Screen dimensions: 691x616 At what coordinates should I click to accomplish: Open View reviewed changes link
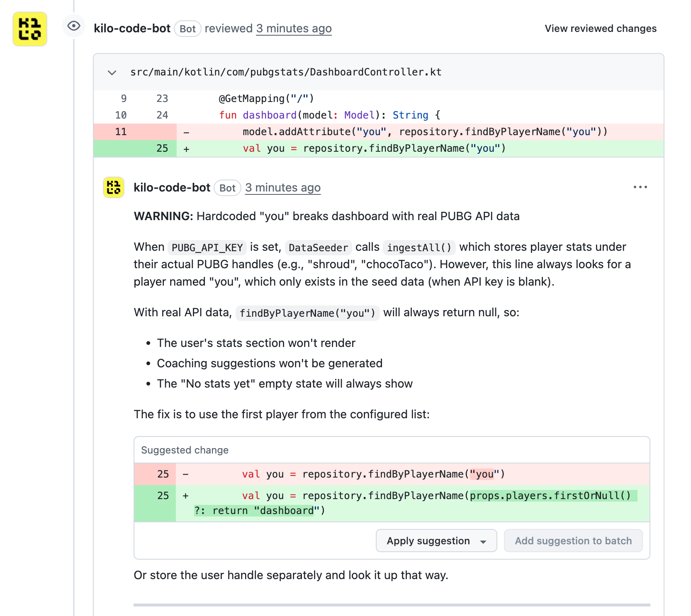pyautogui.click(x=601, y=29)
